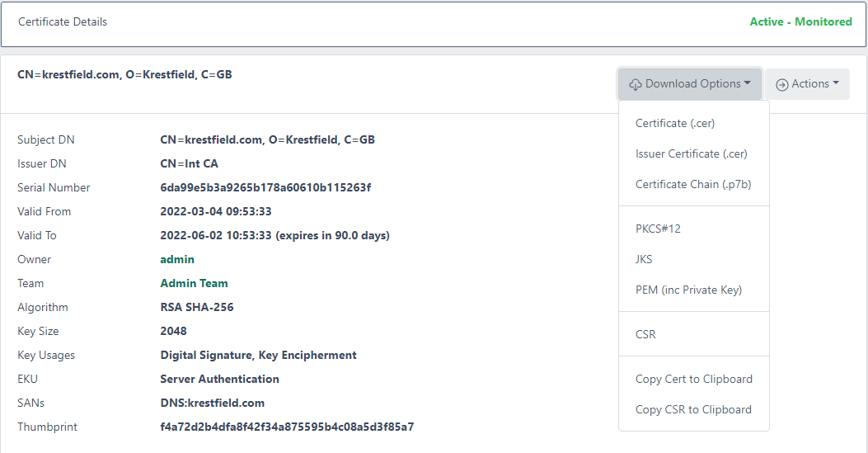
Task: Click the thumbprint hash value
Action: [x=287, y=427]
